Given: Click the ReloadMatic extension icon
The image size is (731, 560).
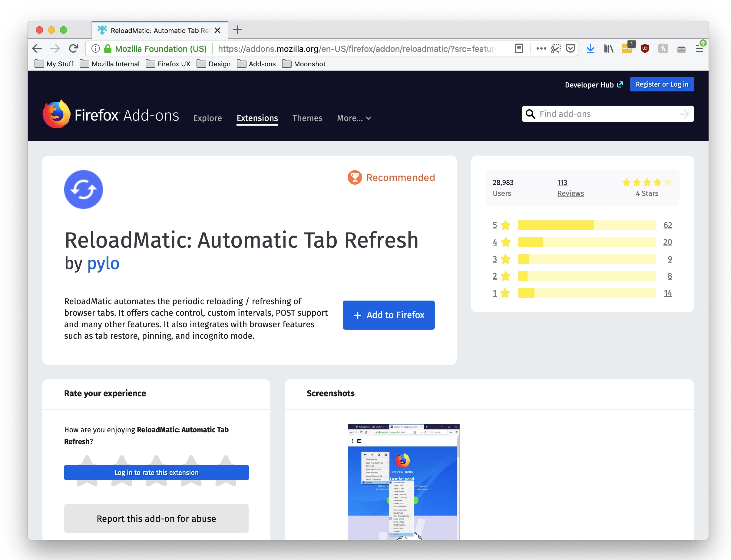Looking at the screenshot, I should coord(83,189).
